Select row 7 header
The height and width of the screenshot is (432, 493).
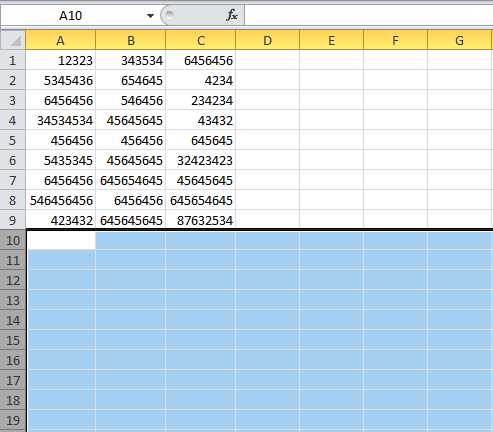13,180
